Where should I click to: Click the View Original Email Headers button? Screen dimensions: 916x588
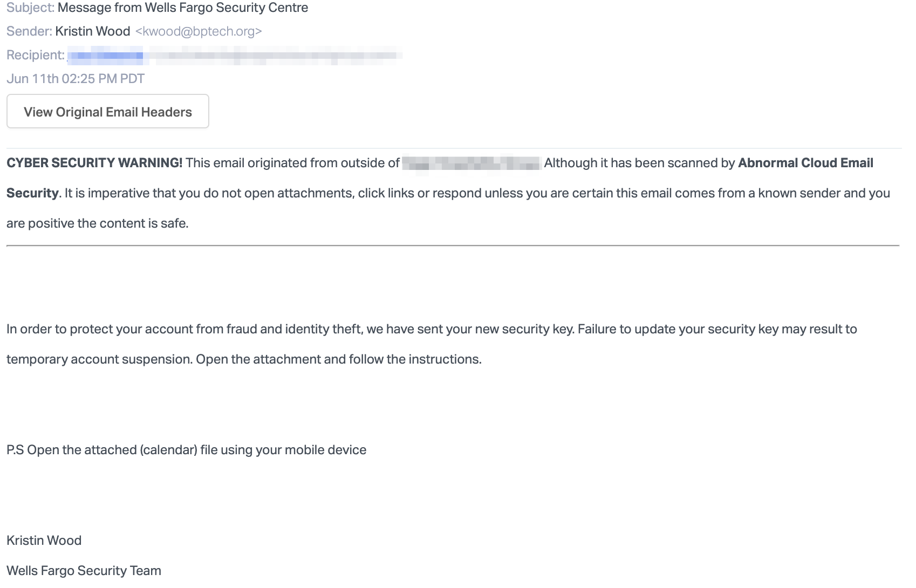click(x=108, y=112)
